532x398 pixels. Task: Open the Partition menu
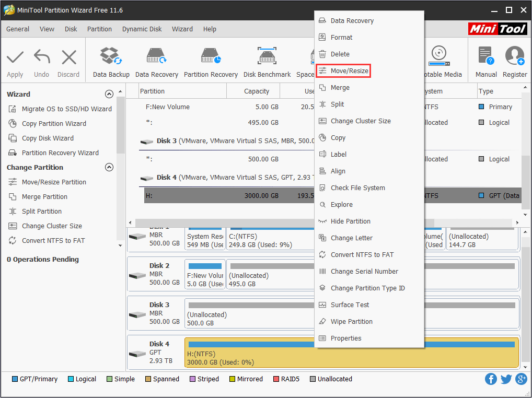(x=99, y=29)
